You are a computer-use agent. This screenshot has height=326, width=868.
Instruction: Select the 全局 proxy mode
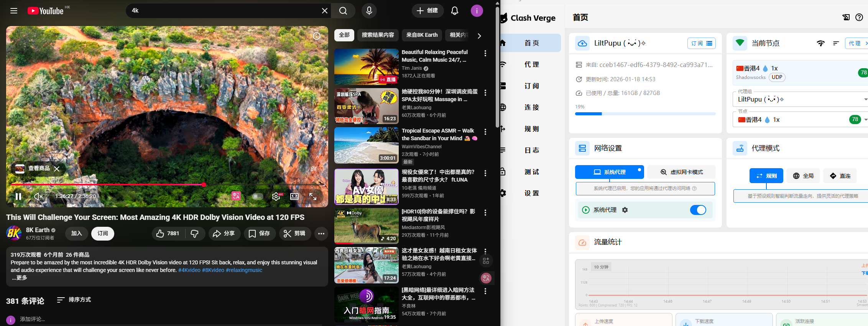803,176
